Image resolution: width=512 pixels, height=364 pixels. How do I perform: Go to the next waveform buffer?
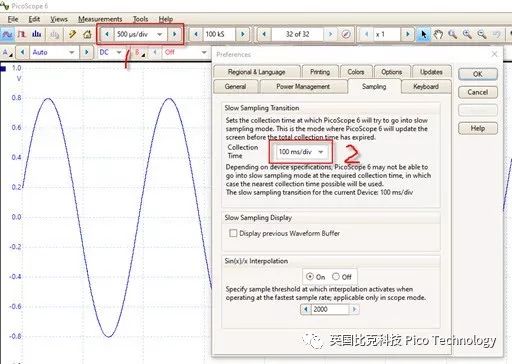point(330,34)
